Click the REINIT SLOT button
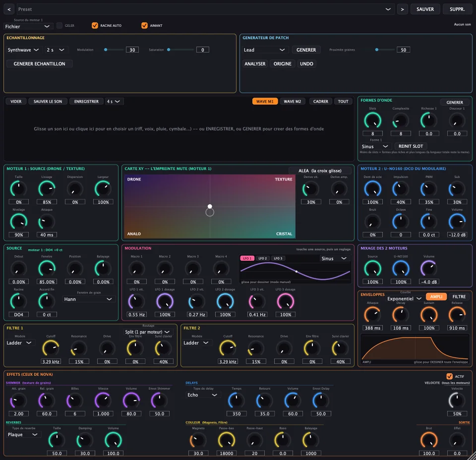This screenshot has width=476, height=460. click(411, 146)
